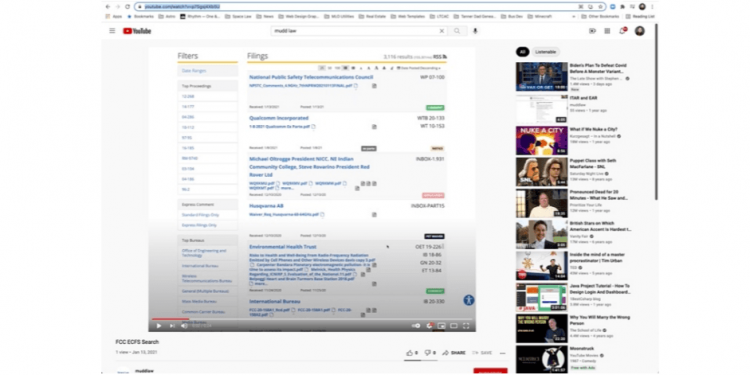Open Biden's Plan To Defeat Covid thumbnail
750x375 pixels.
click(x=541, y=77)
